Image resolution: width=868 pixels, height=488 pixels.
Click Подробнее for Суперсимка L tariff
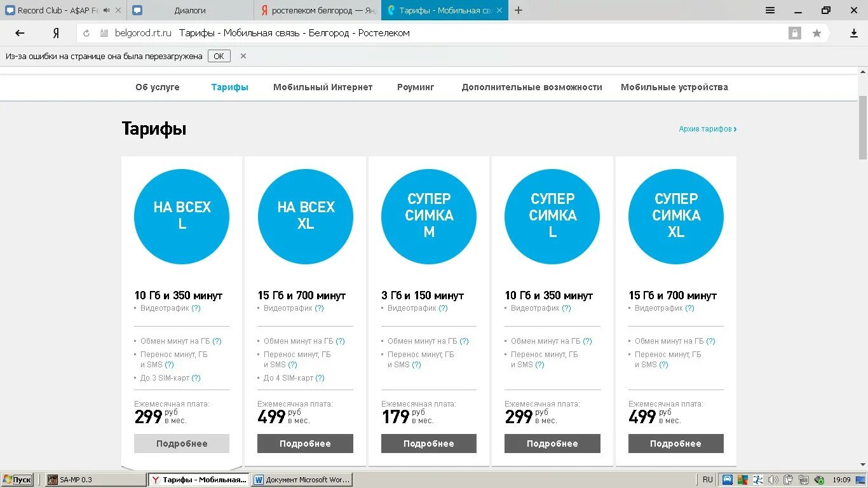552,444
